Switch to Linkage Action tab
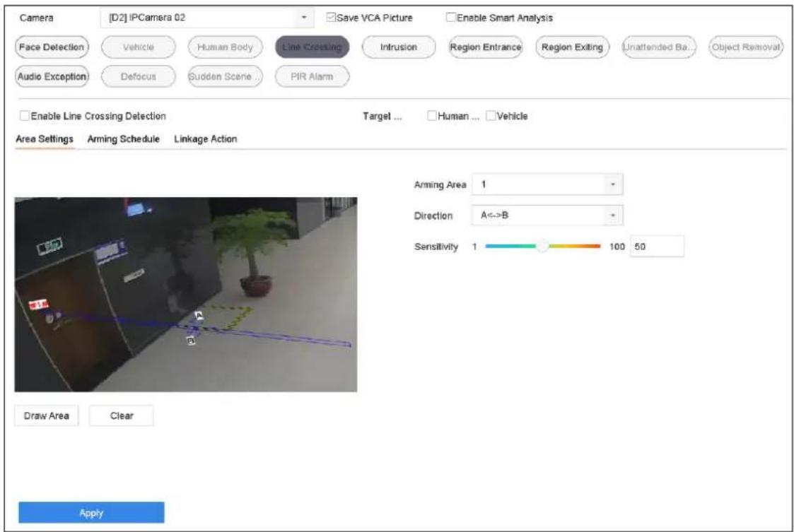Screen dimensions: 794x532 (206, 138)
